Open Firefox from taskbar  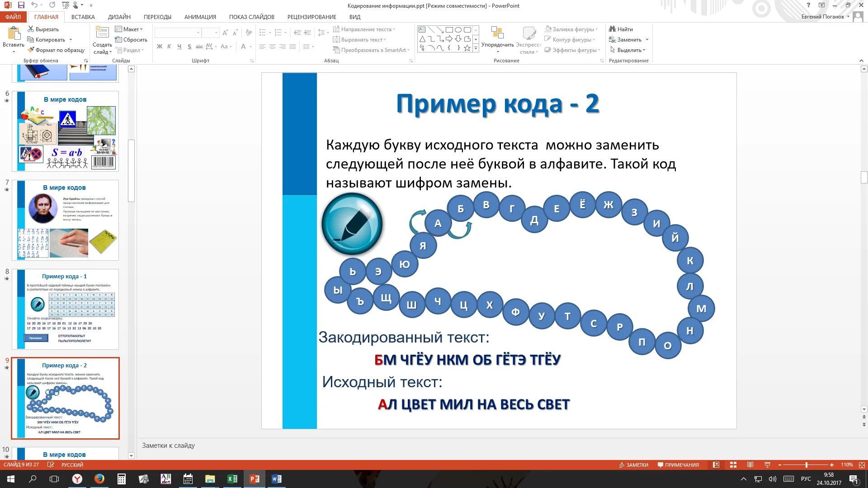click(x=99, y=479)
